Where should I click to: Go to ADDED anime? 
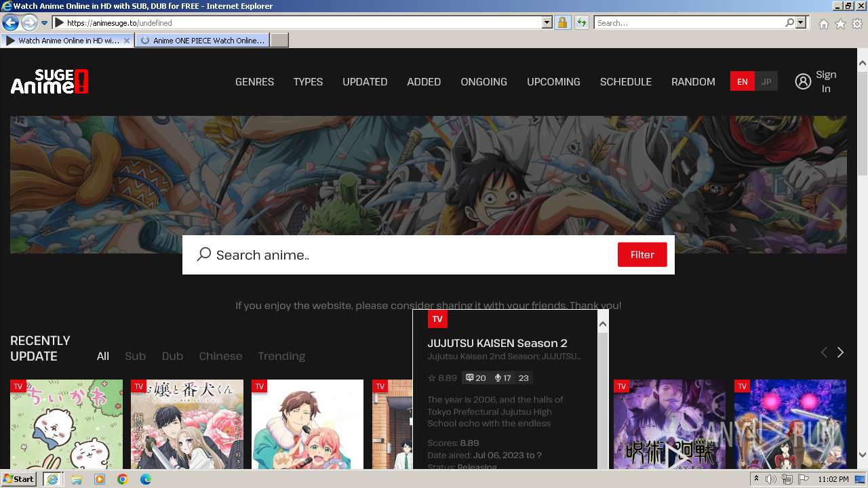pyautogui.click(x=424, y=81)
